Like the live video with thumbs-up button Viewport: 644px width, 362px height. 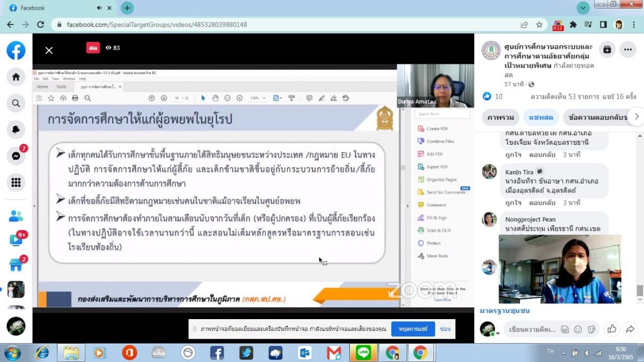[x=611, y=329]
